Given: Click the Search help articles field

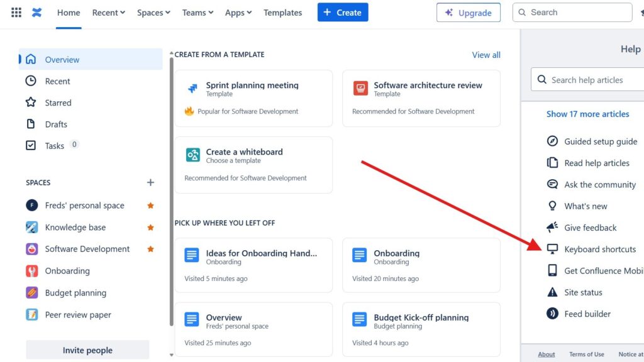Looking at the screenshot, I should pyautogui.click(x=591, y=80).
